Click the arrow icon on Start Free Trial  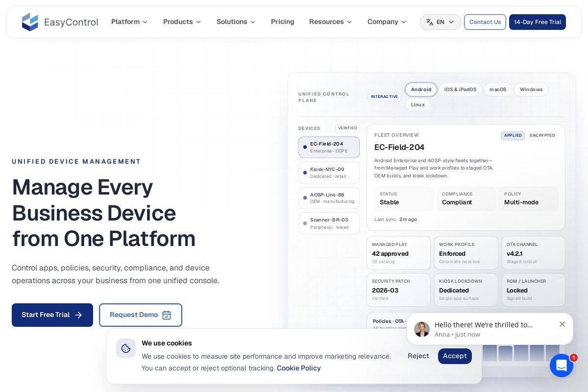coord(78,315)
